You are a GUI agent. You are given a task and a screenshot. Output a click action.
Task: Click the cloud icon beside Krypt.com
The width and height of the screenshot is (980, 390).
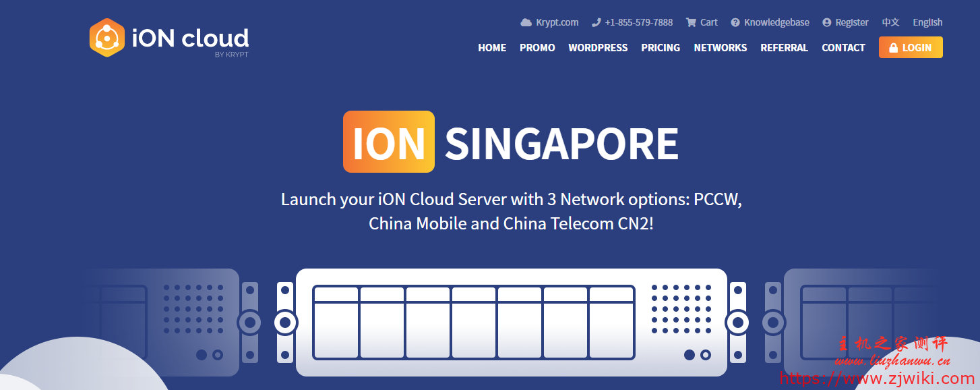526,22
